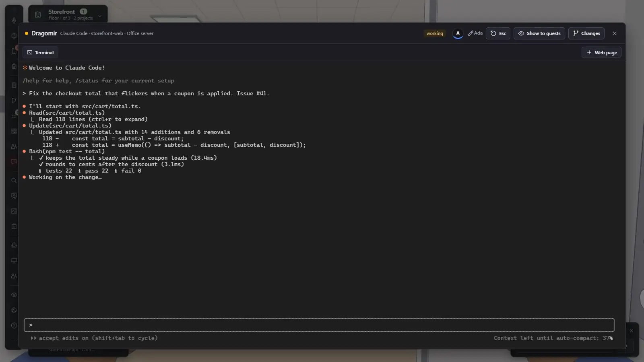
Task: Open the search icon in left sidebar
Action: coord(14,181)
